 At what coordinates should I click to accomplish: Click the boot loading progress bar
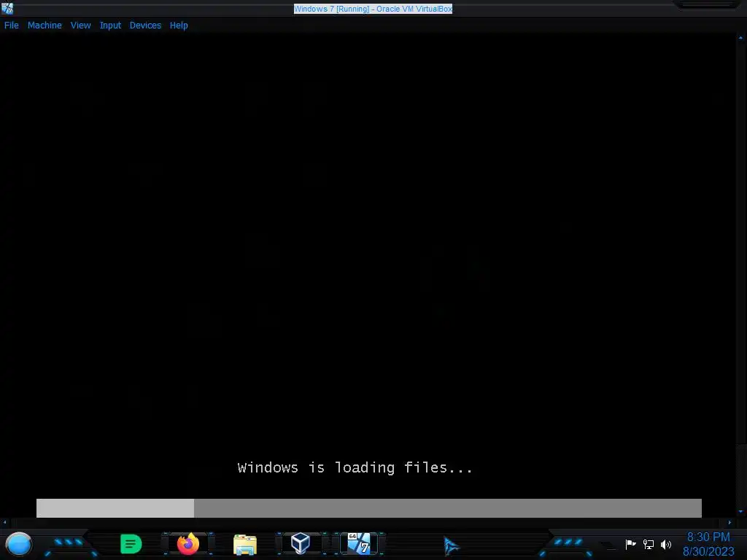(x=368, y=508)
